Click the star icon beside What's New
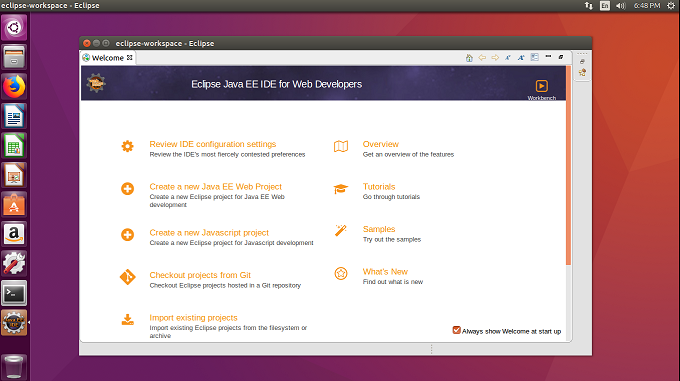The height and width of the screenshot is (381, 680). click(x=341, y=274)
